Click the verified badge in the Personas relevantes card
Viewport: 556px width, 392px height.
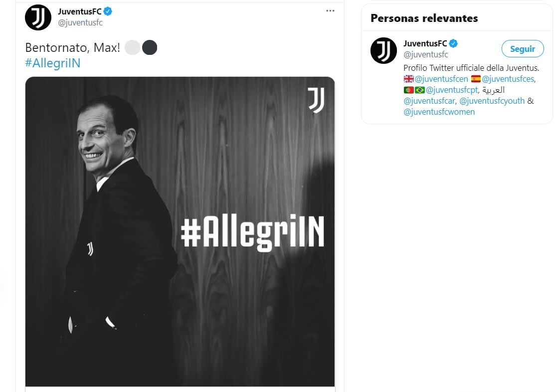coord(453,43)
